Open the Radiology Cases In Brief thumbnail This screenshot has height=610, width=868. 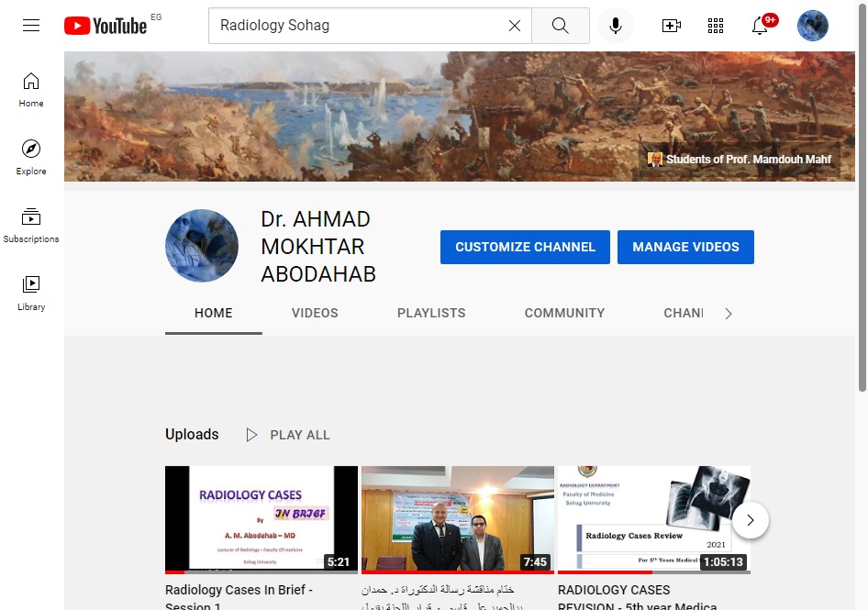point(261,519)
